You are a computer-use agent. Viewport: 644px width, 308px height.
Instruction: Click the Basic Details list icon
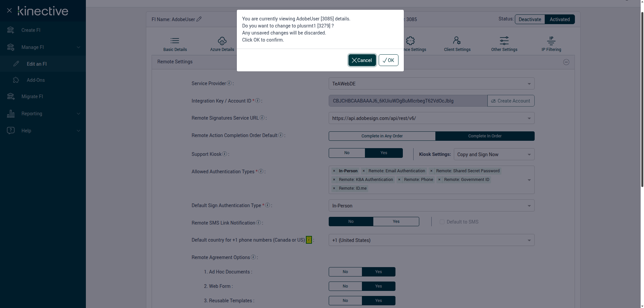point(175,41)
